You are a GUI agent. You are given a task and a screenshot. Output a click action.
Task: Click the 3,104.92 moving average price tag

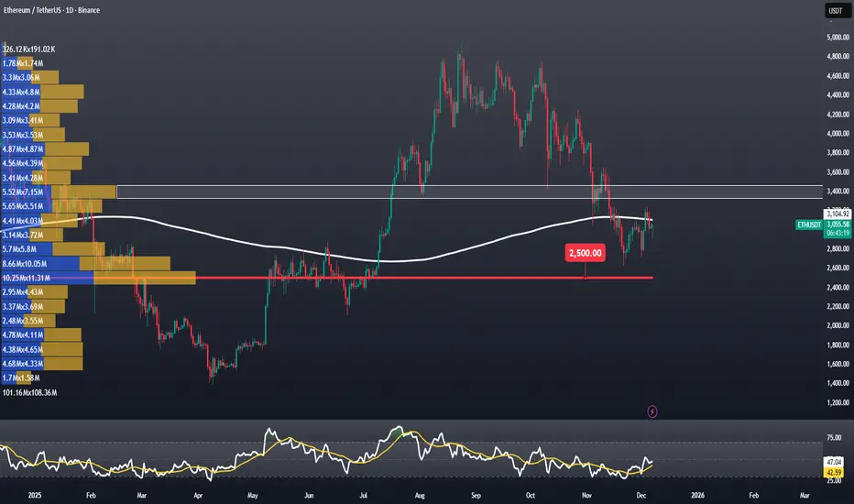pos(838,214)
